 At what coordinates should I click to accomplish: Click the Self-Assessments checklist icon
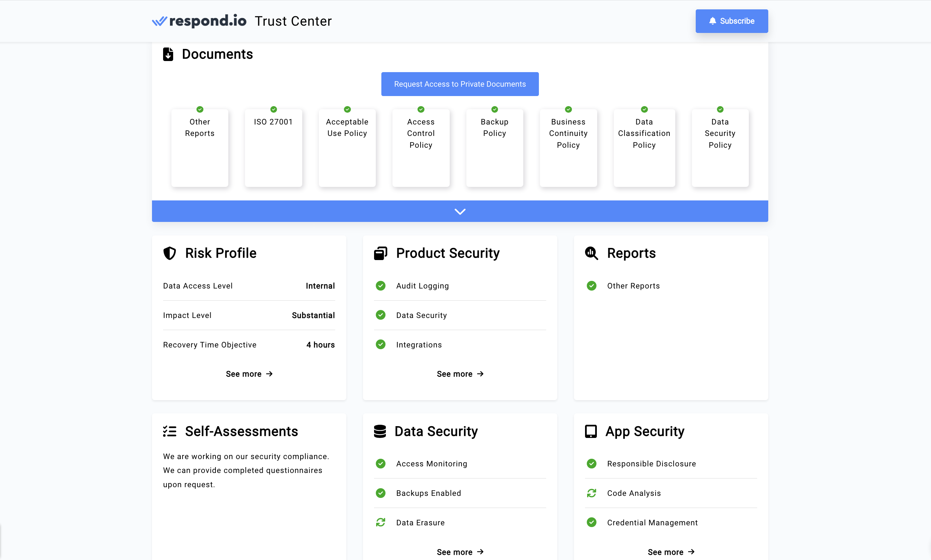point(170,431)
